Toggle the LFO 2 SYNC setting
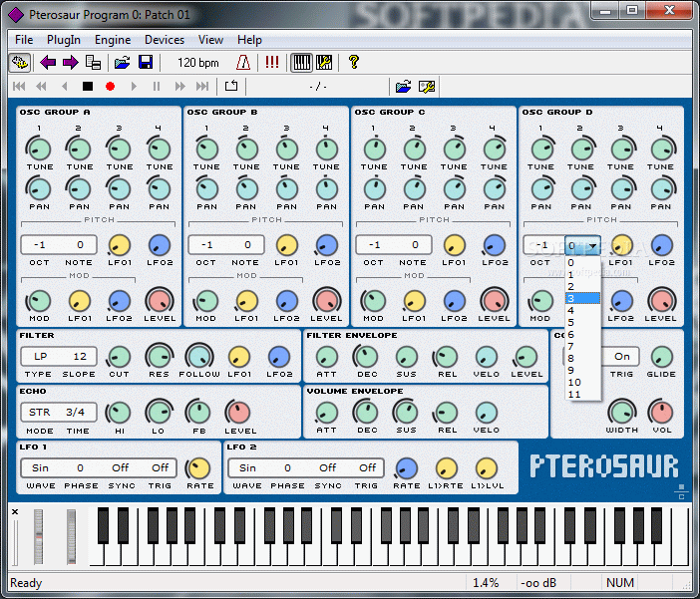Screen dimensions: 700x599 pyautogui.click(x=328, y=467)
